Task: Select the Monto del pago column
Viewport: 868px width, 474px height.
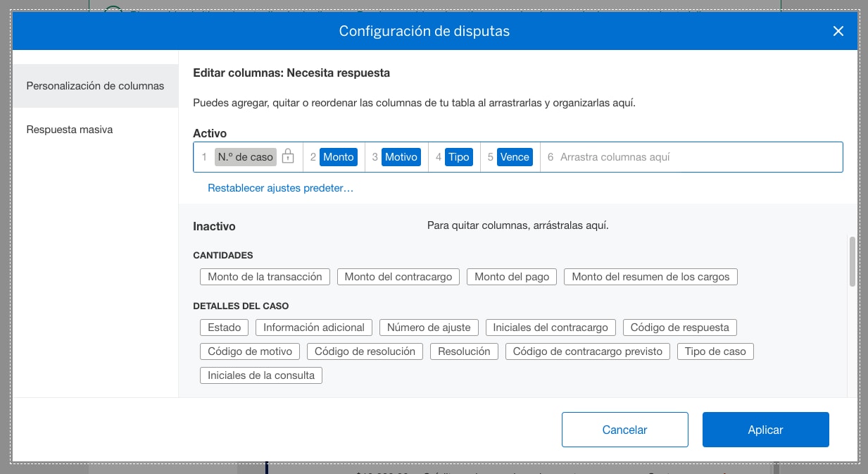Action: pos(511,276)
